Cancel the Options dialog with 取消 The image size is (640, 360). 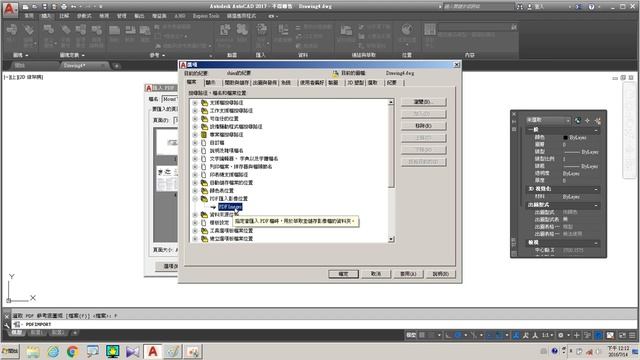[x=376, y=274]
